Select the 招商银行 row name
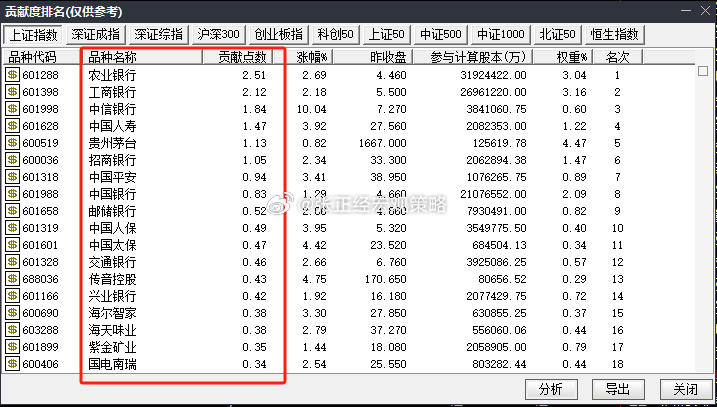717x407 pixels. click(112, 160)
